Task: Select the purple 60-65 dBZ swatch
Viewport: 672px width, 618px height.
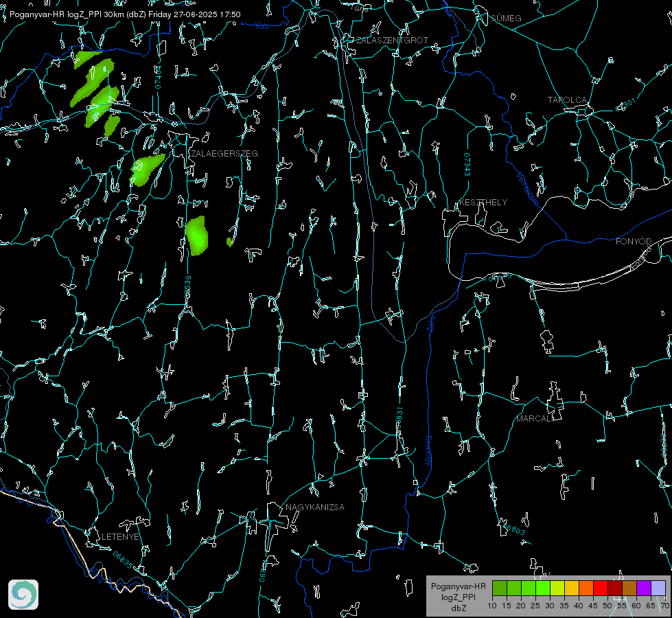Action: (x=644, y=588)
